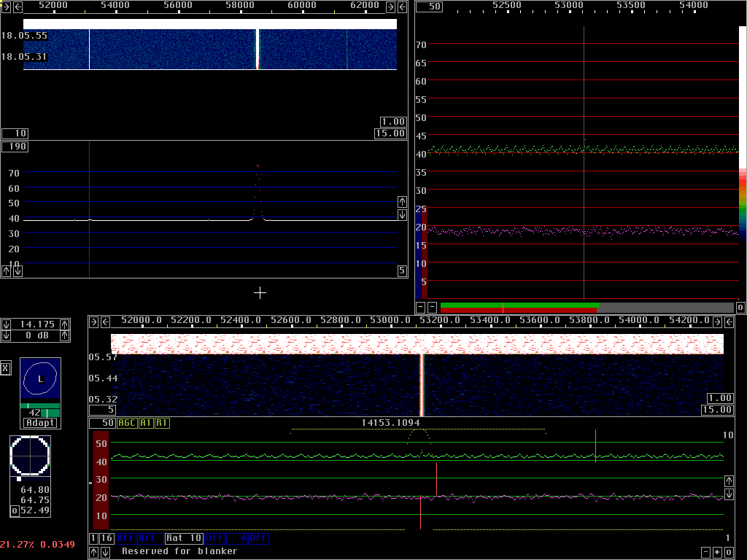This screenshot has width=747, height=560.
Task: Click the bright signal line in wide waterfall
Action: click(x=258, y=49)
